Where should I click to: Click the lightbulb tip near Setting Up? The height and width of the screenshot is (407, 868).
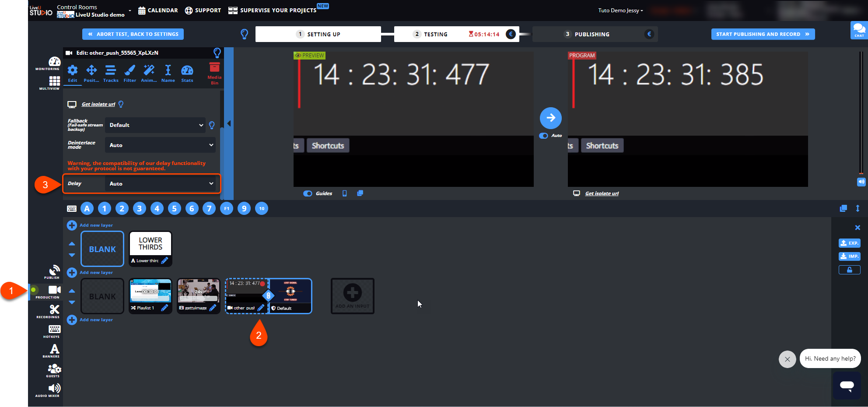pyautogui.click(x=245, y=34)
